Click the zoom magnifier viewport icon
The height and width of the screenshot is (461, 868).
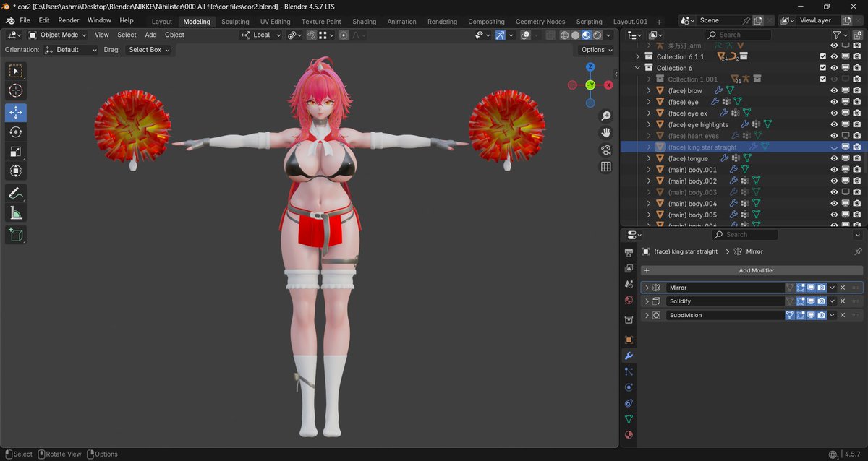point(606,116)
